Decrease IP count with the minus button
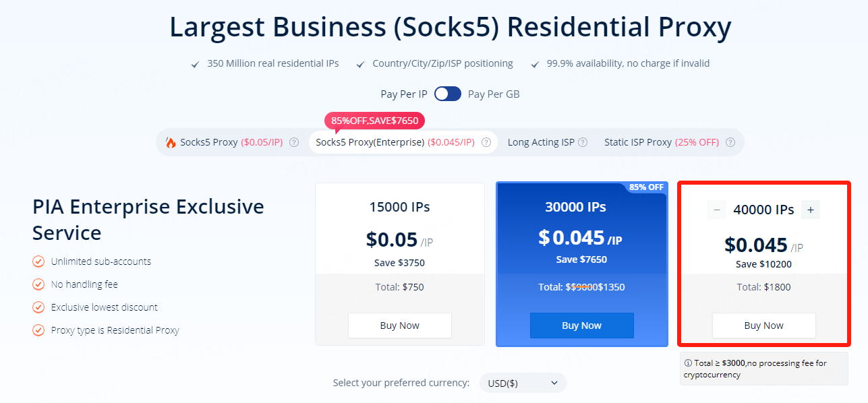 717,210
